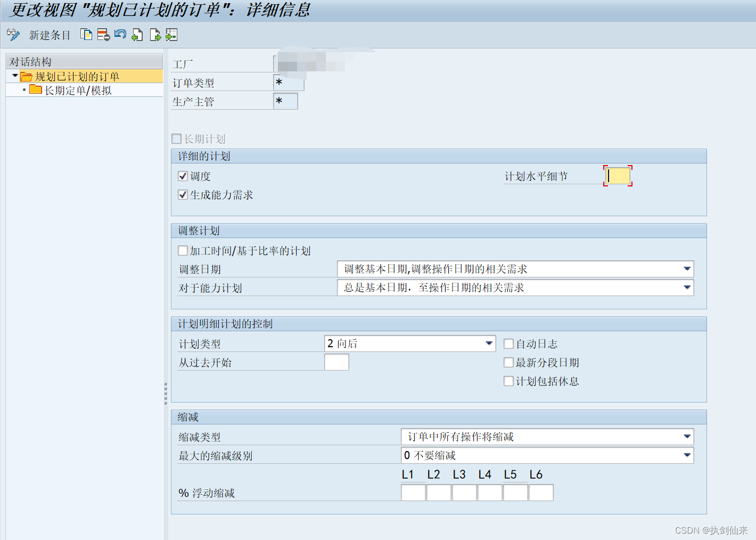The image size is (756, 540).
Task: Click the Copy As icon
Action: (86, 35)
